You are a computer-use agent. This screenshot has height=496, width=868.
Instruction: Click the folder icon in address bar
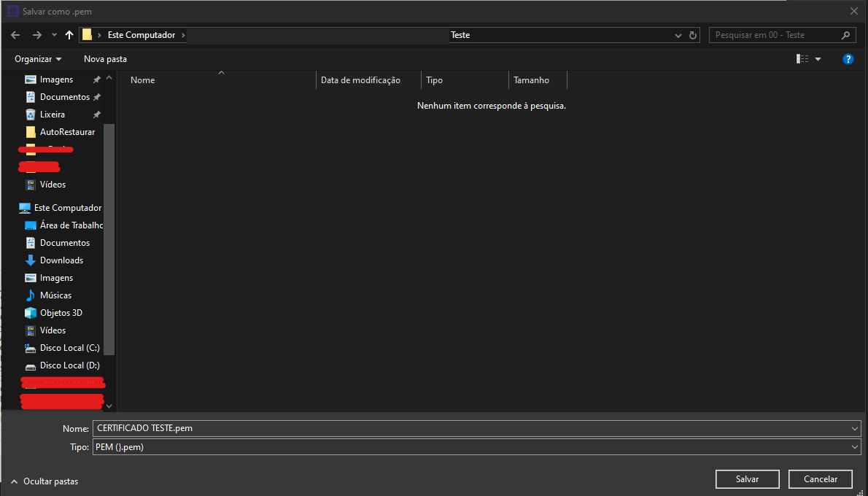(x=87, y=35)
